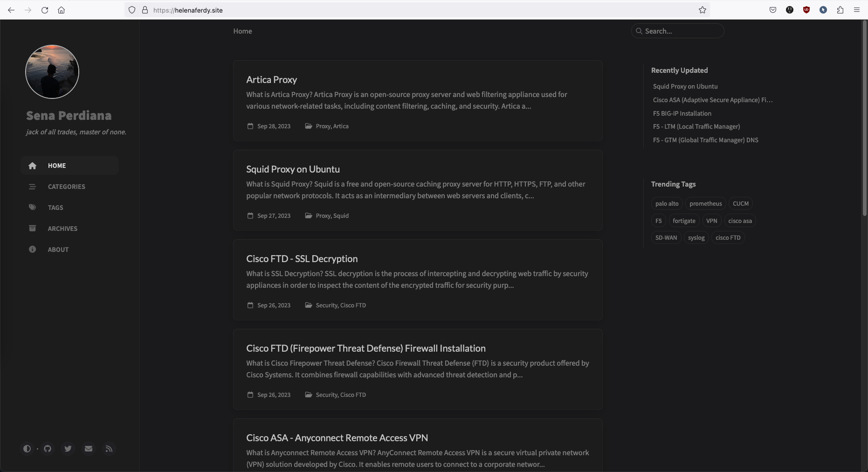Click the Sena Perdiana avatar image

pos(52,72)
